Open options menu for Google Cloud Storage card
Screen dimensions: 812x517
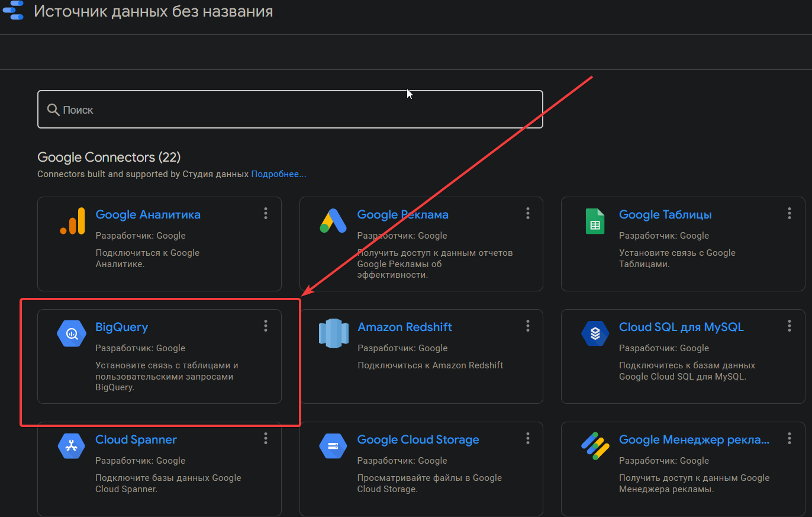click(x=527, y=438)
